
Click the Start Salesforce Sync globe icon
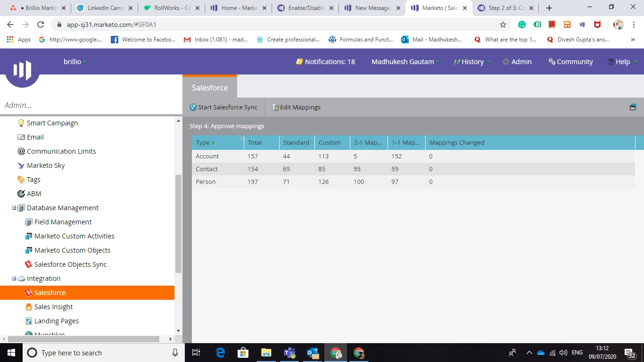pos(193,107)
